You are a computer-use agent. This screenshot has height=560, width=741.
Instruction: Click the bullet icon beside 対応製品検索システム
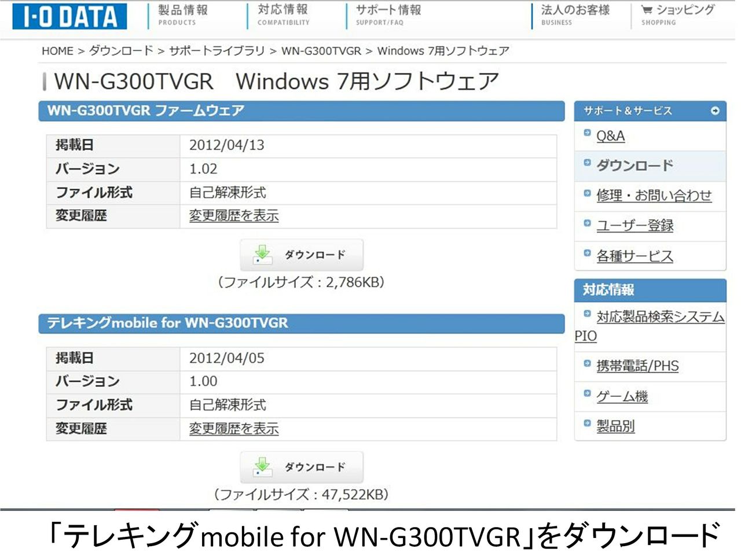(x=587, y=314)
